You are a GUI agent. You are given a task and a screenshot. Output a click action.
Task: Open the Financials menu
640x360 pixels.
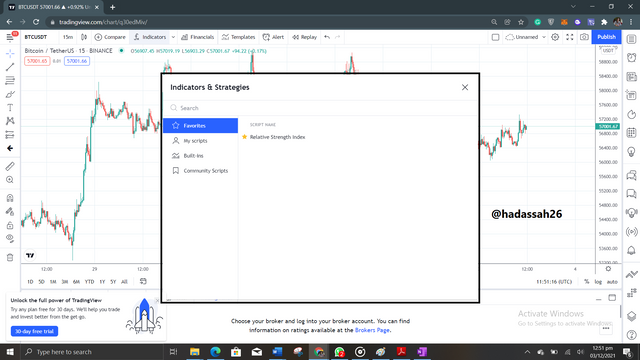coord(198,37)
